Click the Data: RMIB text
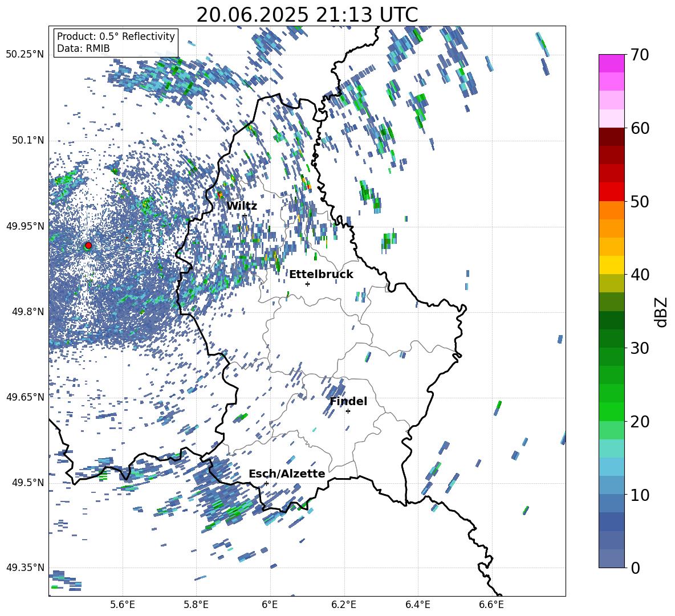The image size is (675, 616). (x=83, y=48)
